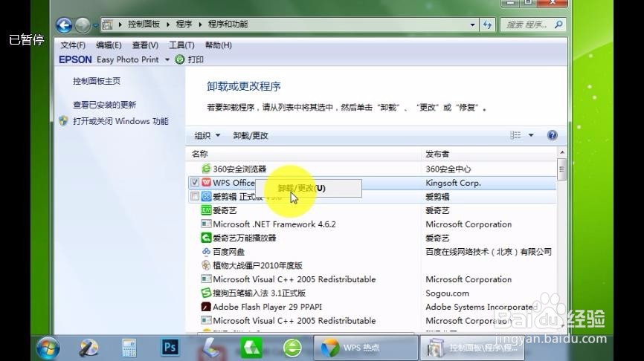
Task: Expand the breadcrumb arrow after 控制面板
Action: tap(168, 25)
